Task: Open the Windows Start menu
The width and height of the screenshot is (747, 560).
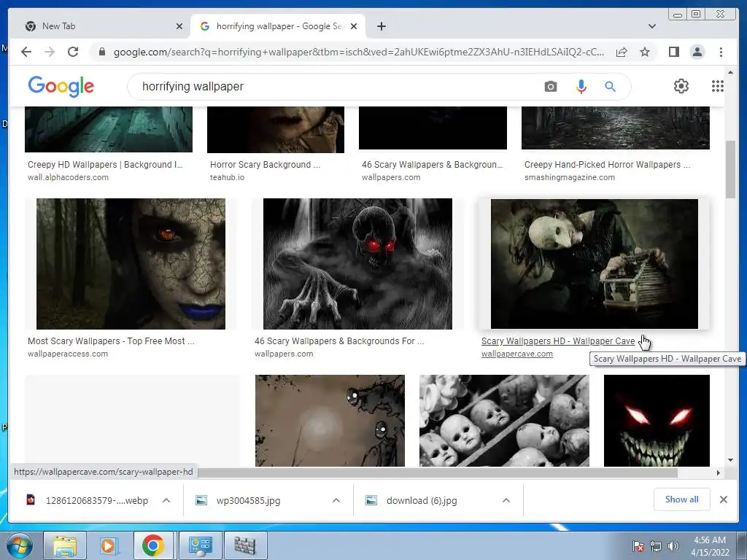Action: coord(19,545)
